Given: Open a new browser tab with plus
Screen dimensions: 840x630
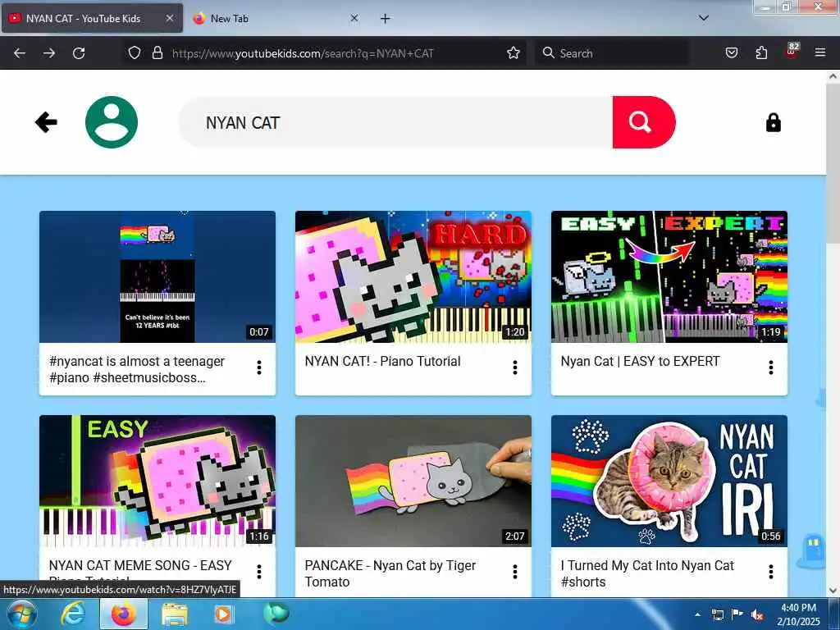Looking at the screenshot, I should [386, 19].
